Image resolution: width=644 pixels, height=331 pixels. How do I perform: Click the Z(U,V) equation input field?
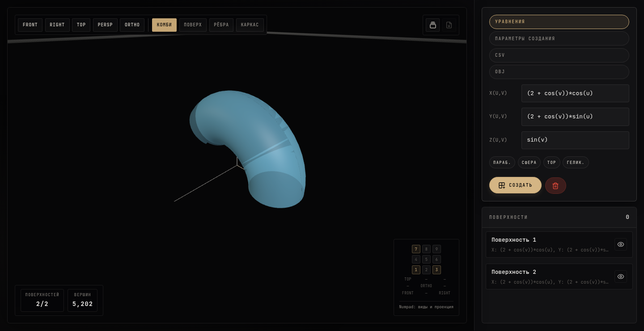click(575, 140)
